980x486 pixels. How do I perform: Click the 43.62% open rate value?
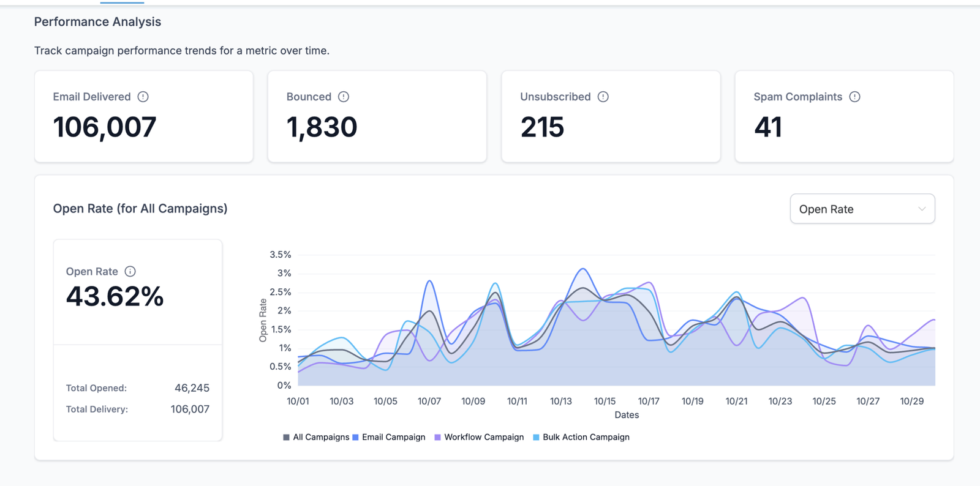coord(115,296)
